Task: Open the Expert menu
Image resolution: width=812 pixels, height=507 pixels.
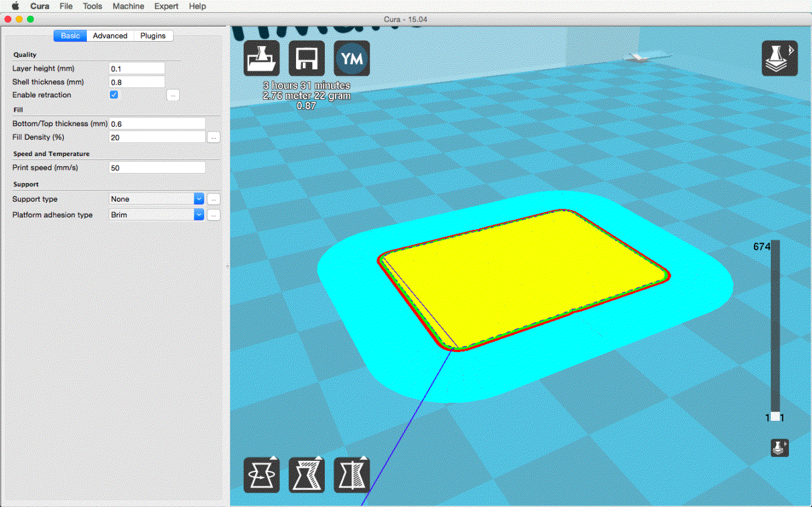Action: pyautogui.click(x=166, y=6)
